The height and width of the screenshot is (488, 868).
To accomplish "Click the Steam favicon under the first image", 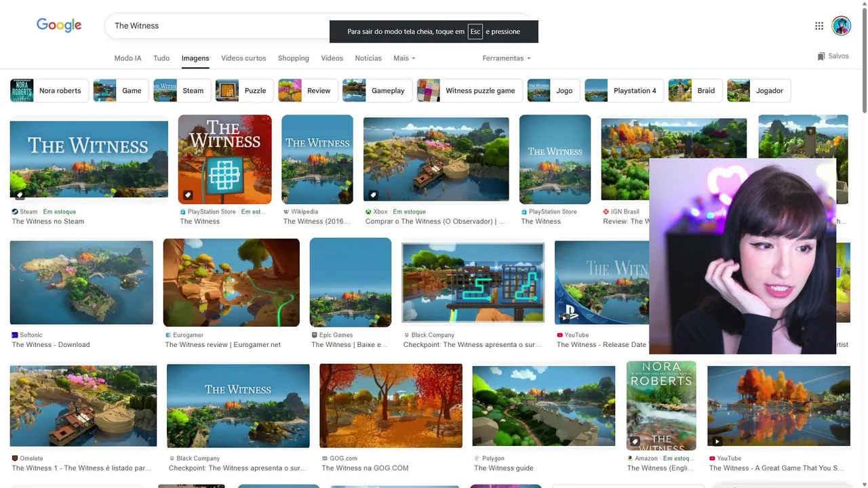I will coord(15,211).
